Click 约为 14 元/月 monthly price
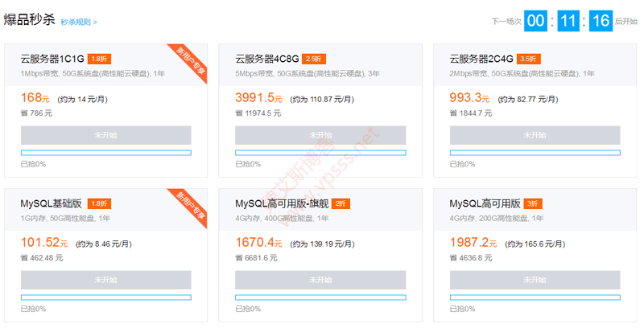Viewport: 644px width, 328px height. coord(83,100)
